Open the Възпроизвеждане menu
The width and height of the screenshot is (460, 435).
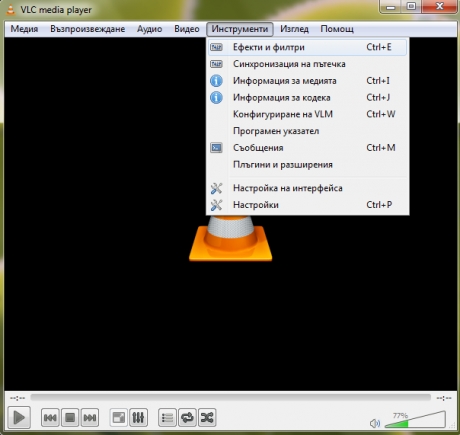tap(88, 29)
